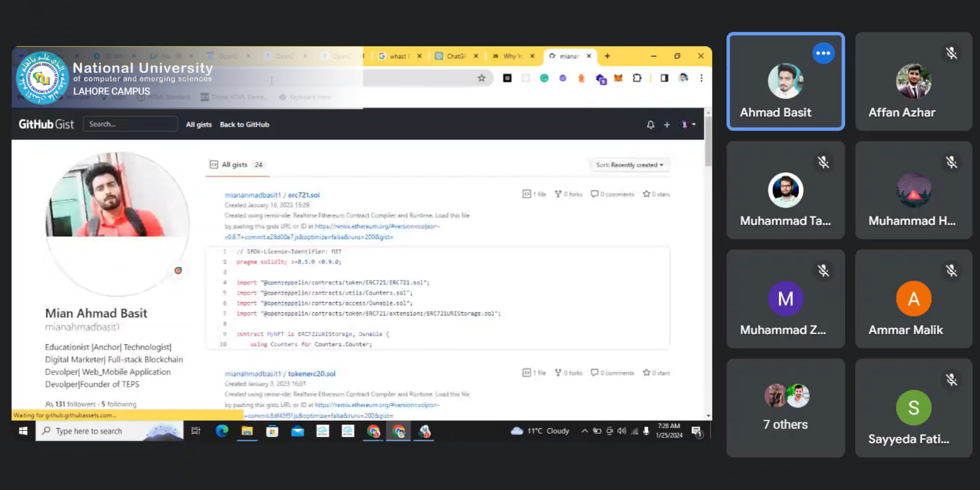Open the MetaMask fox extension
This screenshot has width=980, height=490.
618,78
